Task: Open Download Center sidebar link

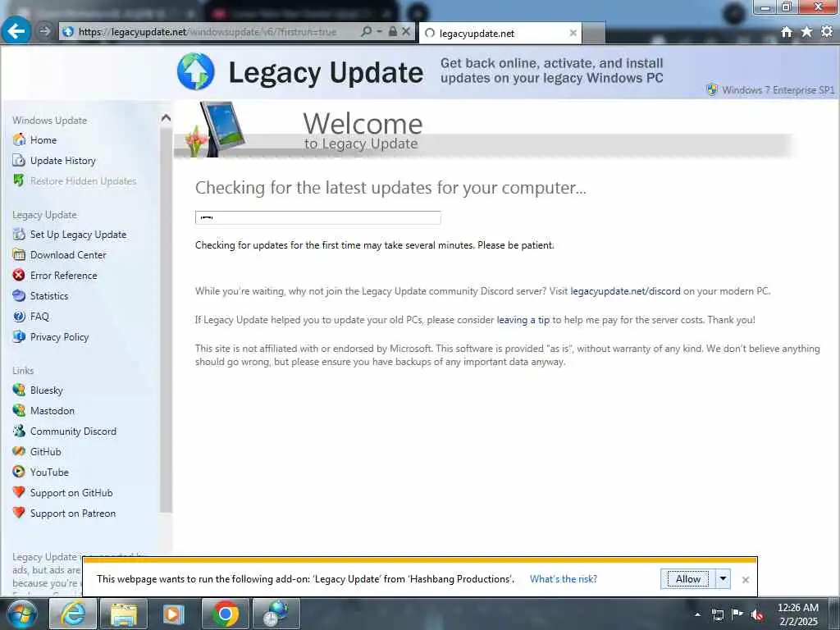Action: pos(68,255)
